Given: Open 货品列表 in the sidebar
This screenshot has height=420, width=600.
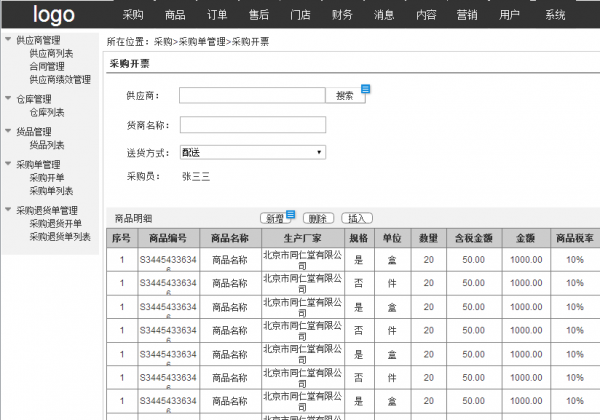Looking at the screenshot, I should pyautogui.click(x=47, y=145).
